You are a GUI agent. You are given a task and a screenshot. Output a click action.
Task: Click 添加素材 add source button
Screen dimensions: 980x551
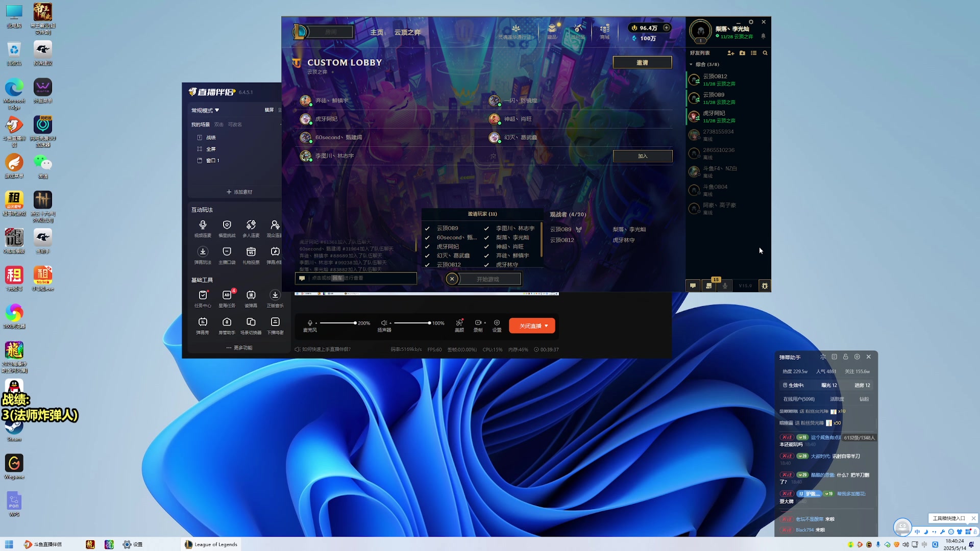point(239,192)
